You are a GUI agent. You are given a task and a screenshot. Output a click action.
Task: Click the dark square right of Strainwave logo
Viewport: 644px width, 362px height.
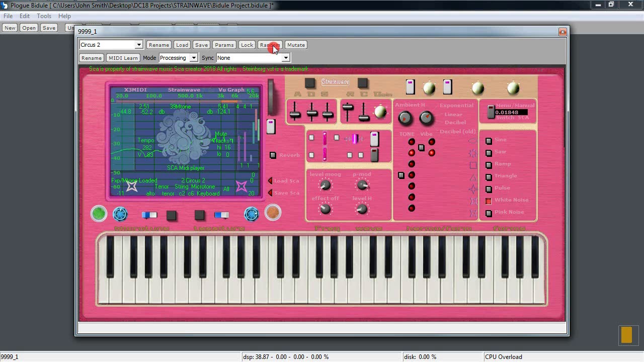(x=362, y=83)
